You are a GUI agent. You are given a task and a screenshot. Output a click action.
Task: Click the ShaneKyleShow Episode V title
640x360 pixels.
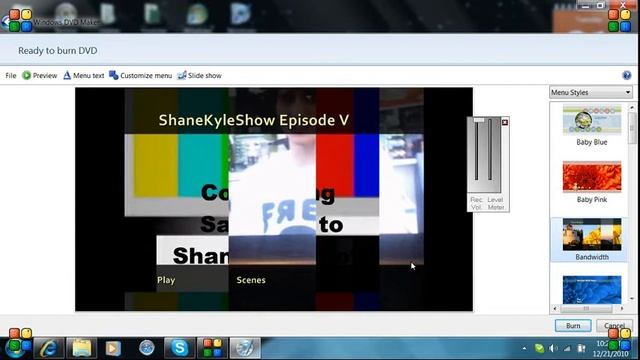[x=253, y=120]
